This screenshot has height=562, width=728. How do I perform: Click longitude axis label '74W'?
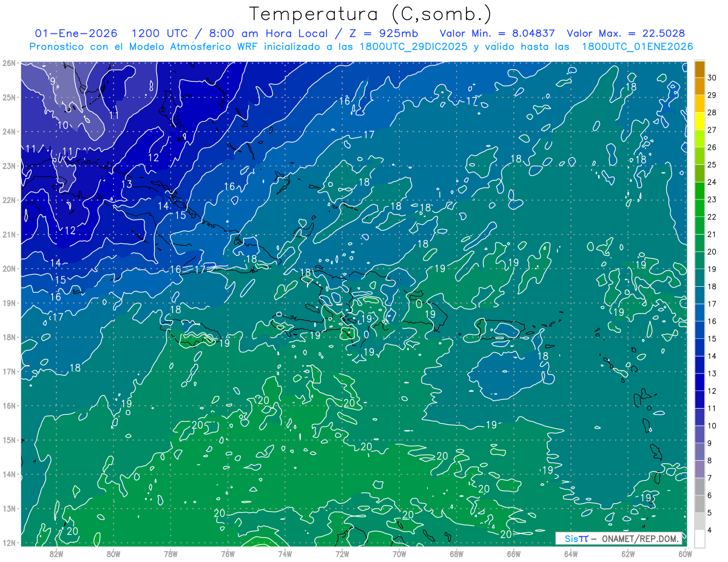tap(285, 554)
